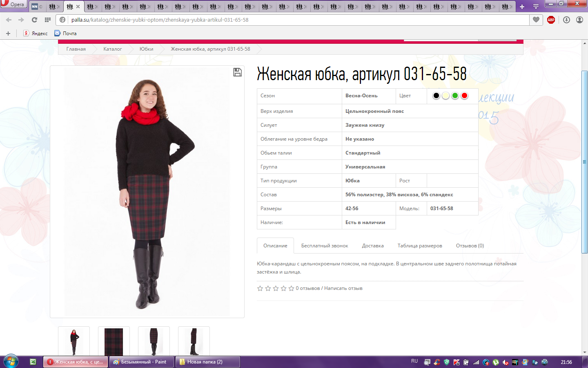
Task: Select the plaid fabric close-up thumbnail
Action: pyautogui.click(x=114, y=341)
